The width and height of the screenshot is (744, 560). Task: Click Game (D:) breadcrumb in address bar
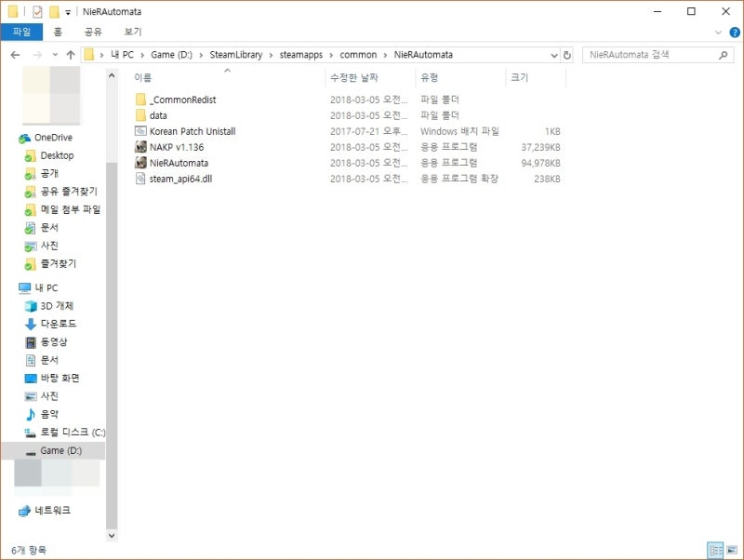[171, 55]
